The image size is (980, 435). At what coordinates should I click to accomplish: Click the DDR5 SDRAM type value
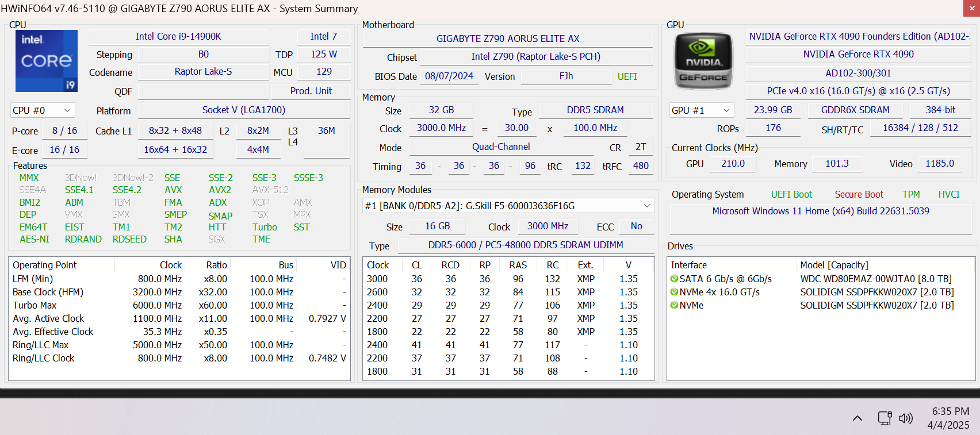[x=595, y=110]
